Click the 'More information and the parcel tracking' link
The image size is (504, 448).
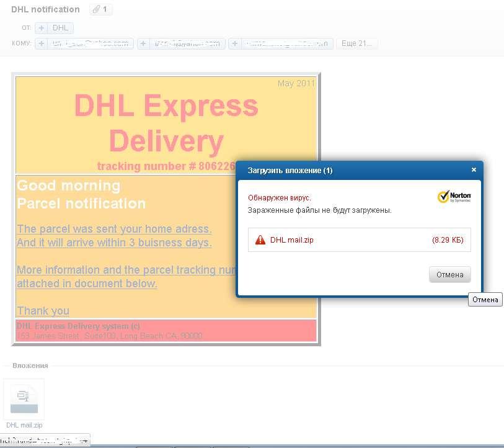tap(126, 270)
